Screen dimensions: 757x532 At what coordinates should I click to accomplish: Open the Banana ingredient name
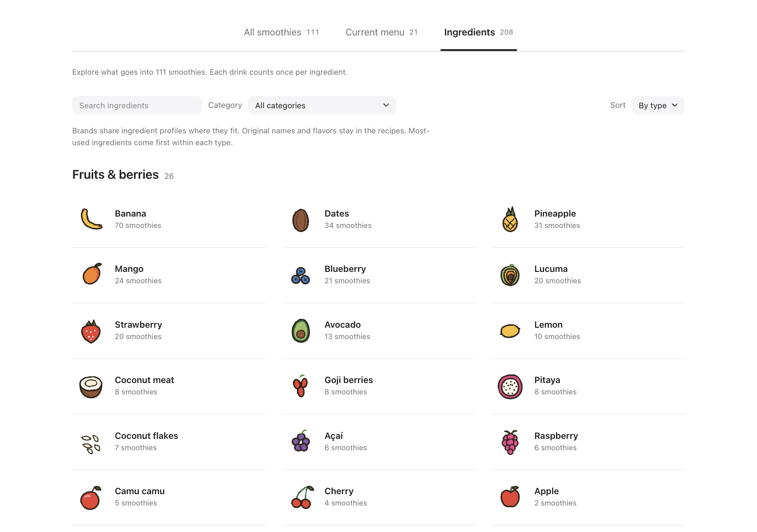point(131,214)
